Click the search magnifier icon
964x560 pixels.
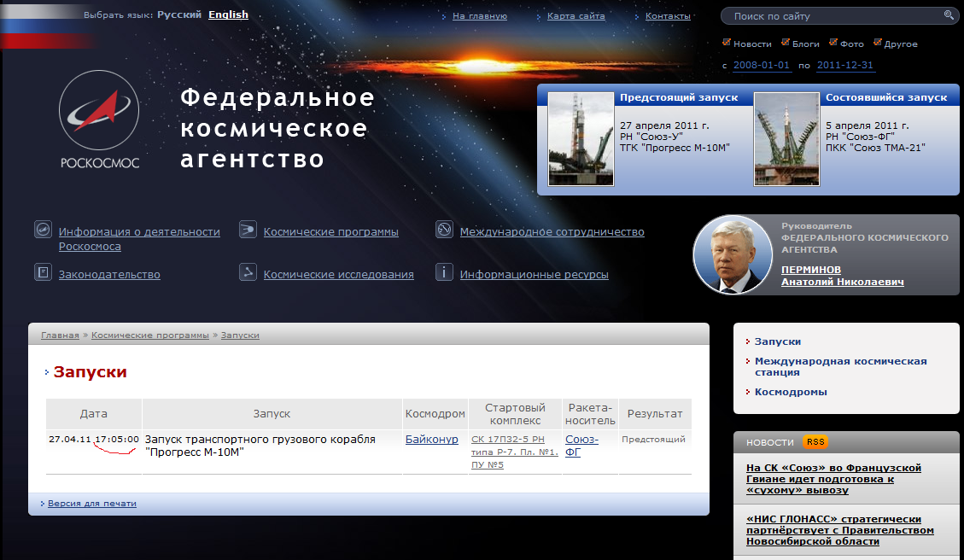pos(949,15)
